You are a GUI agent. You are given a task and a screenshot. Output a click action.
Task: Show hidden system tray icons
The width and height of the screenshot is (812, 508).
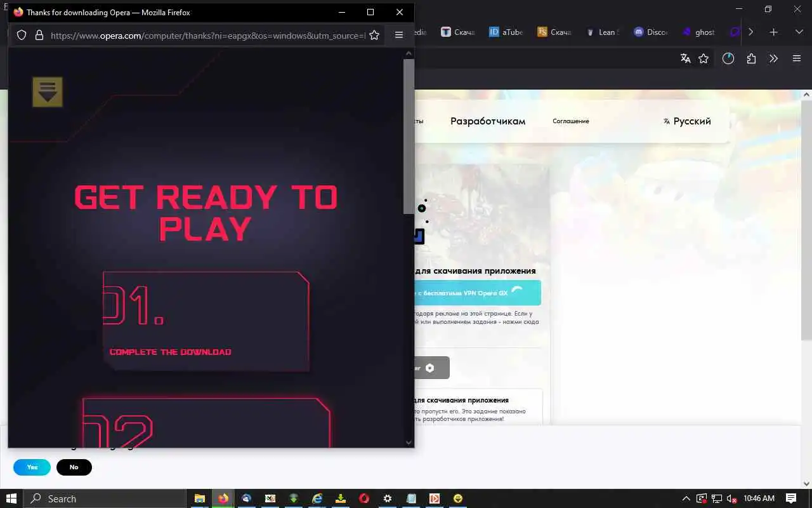(686, 498)
